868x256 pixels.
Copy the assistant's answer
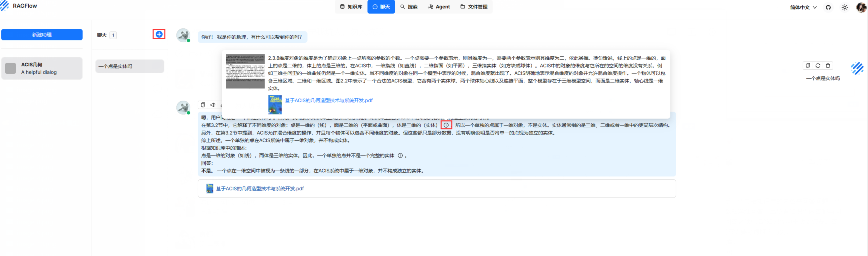[x=203, y=105]
